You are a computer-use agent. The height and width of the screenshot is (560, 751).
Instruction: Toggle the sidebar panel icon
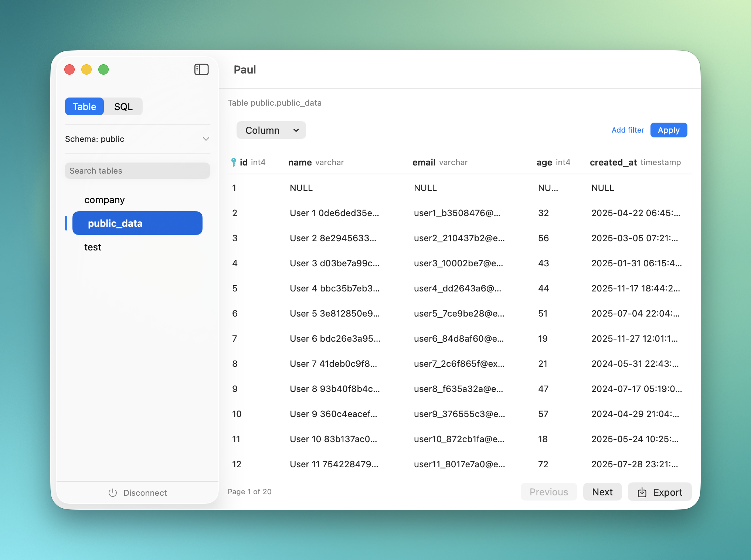point(201,69)
